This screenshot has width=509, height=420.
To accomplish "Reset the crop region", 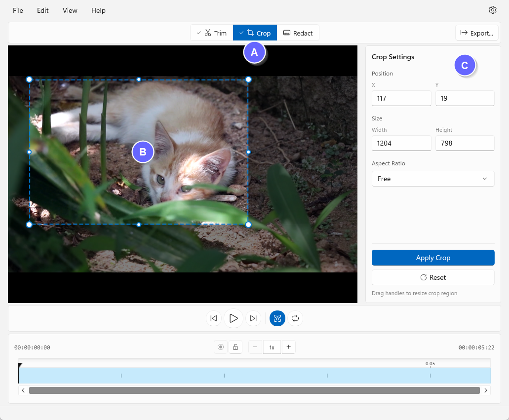I will (x=433, y=277).
